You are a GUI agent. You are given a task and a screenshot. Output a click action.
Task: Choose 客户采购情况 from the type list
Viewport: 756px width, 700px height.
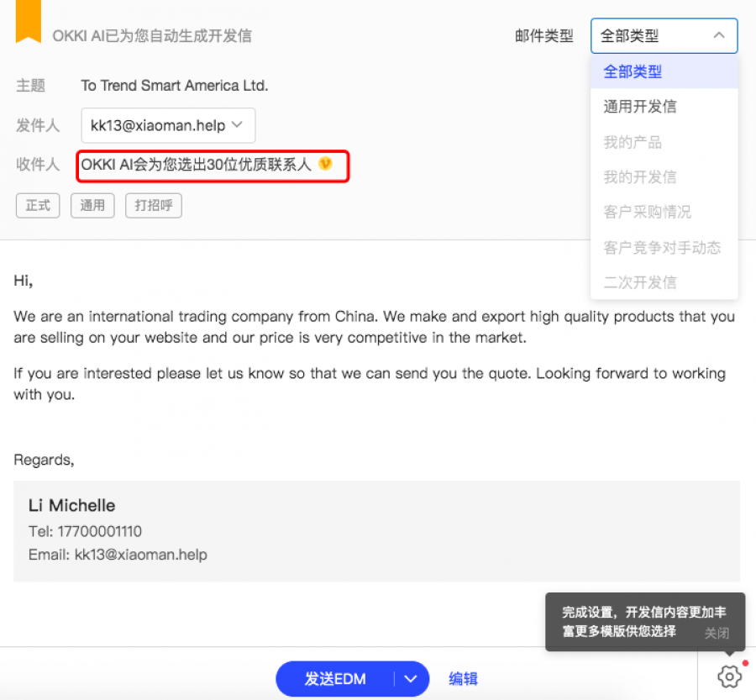[x=664, y=212]
